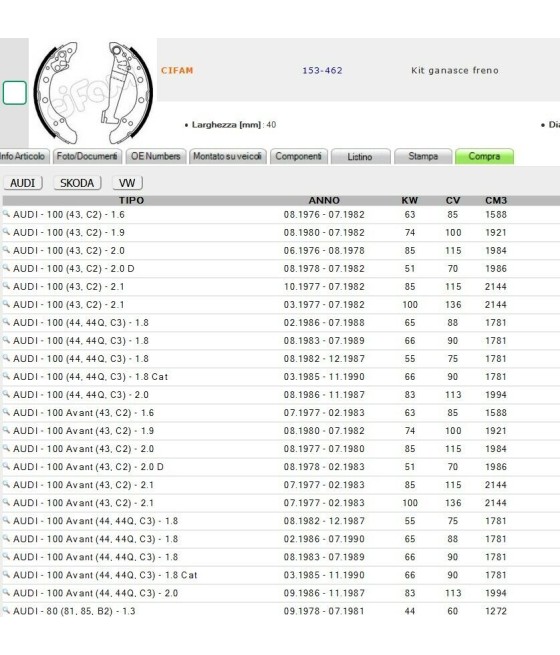Open the Info Articolo tab

click(23, 156)
